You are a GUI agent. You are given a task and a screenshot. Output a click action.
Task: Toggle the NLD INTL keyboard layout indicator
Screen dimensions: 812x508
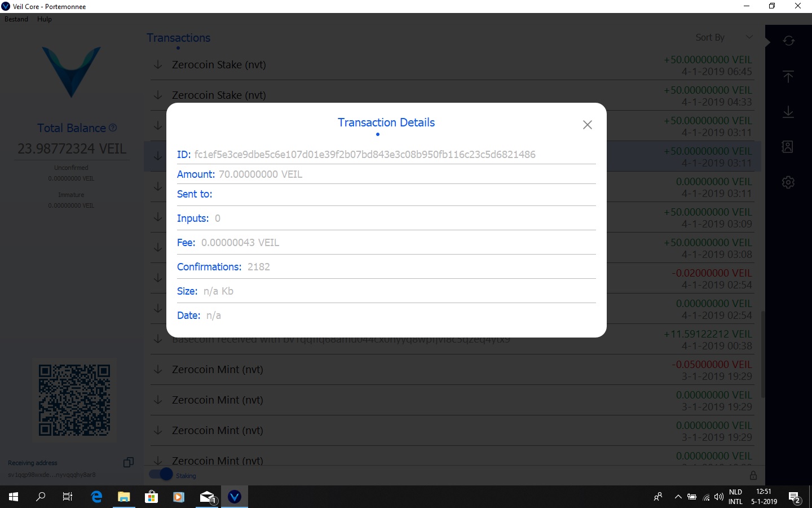pyautogui.click(x=735, y=497)
